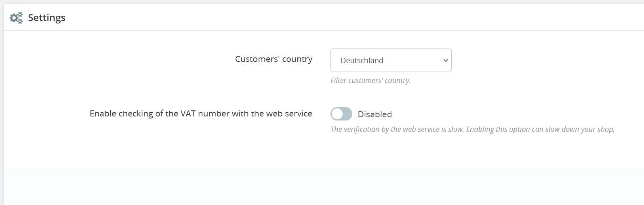
Task: Click the white knob of the VAT toggle
Action: (337, 114)
